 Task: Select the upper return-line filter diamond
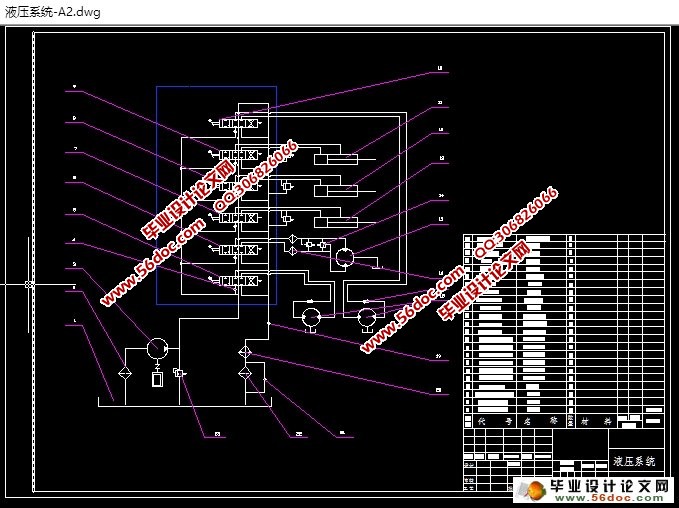245,352
